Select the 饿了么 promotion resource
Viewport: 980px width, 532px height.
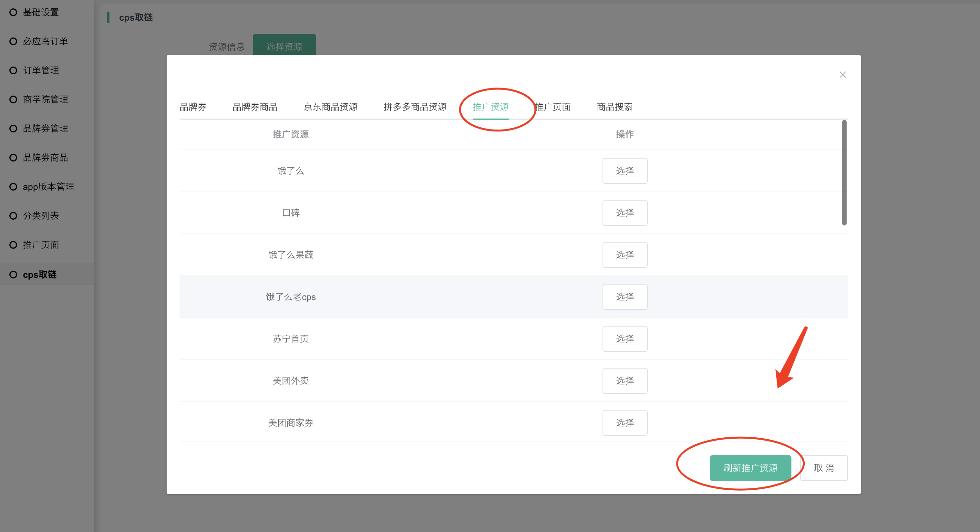(x=624, y=171)
